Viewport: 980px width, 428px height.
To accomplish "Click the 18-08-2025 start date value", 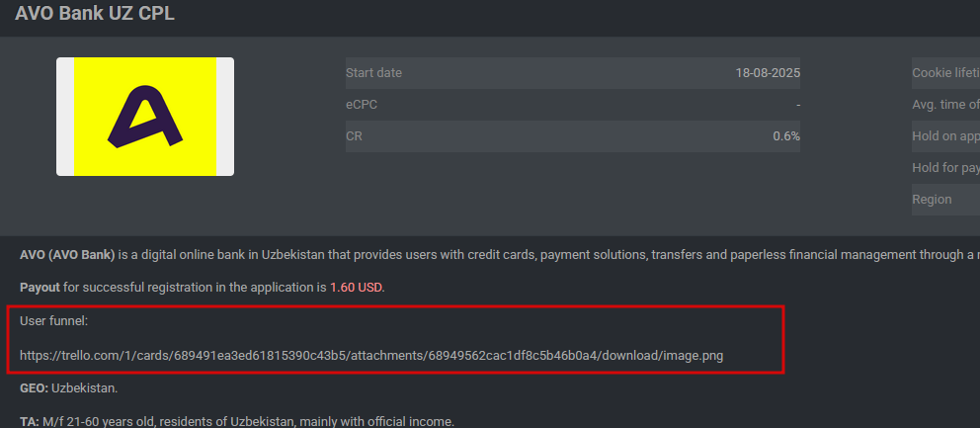I will pyautogui.click(x=768, y=73).
